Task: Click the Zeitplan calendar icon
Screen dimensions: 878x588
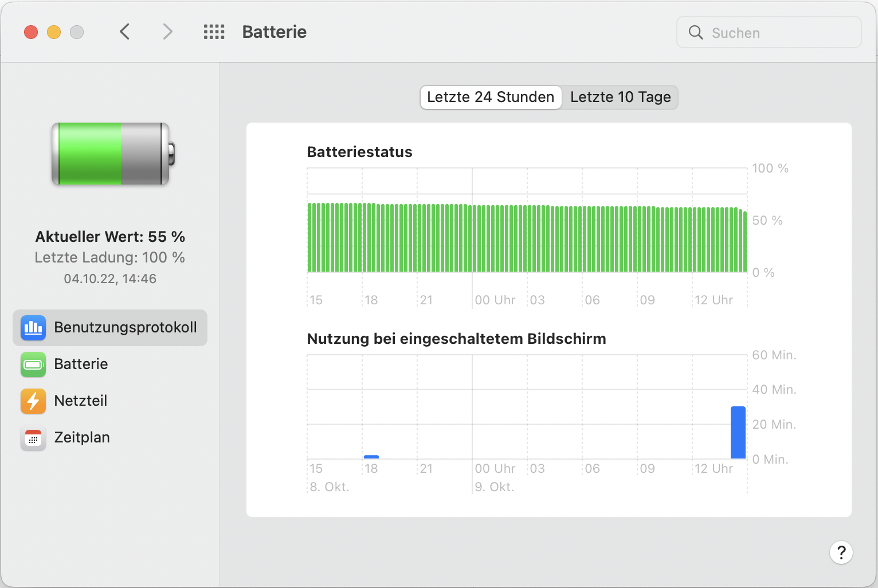Action: (x=33, y=438)
